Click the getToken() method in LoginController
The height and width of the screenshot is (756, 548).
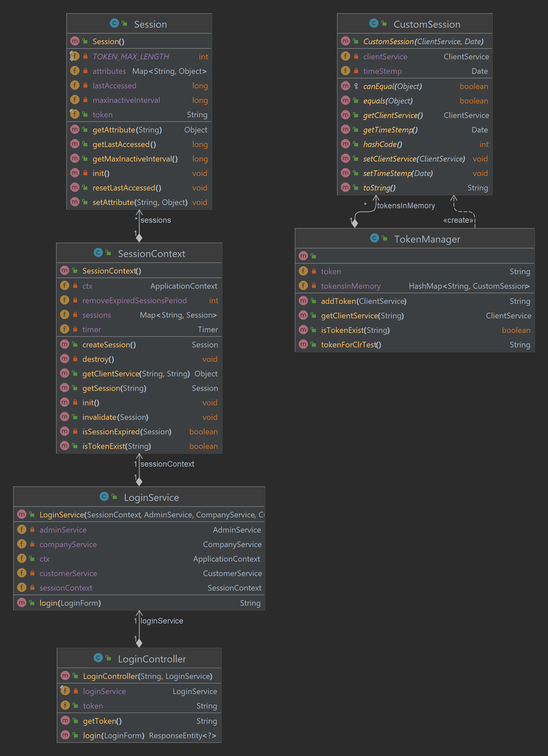coord(102,721)
